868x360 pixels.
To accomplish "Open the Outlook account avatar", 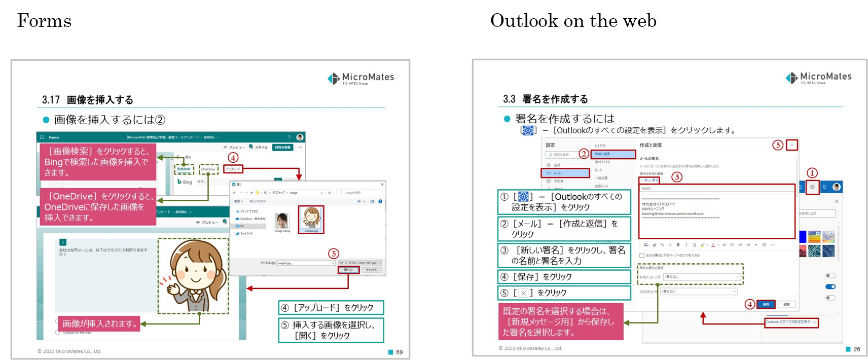I will [837, 187].
